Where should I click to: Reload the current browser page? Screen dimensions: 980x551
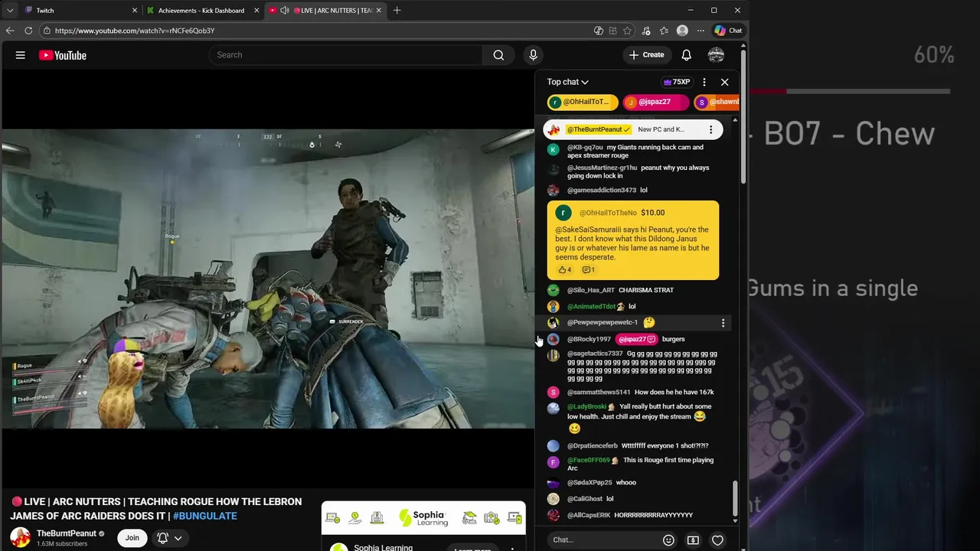[28, 31]
